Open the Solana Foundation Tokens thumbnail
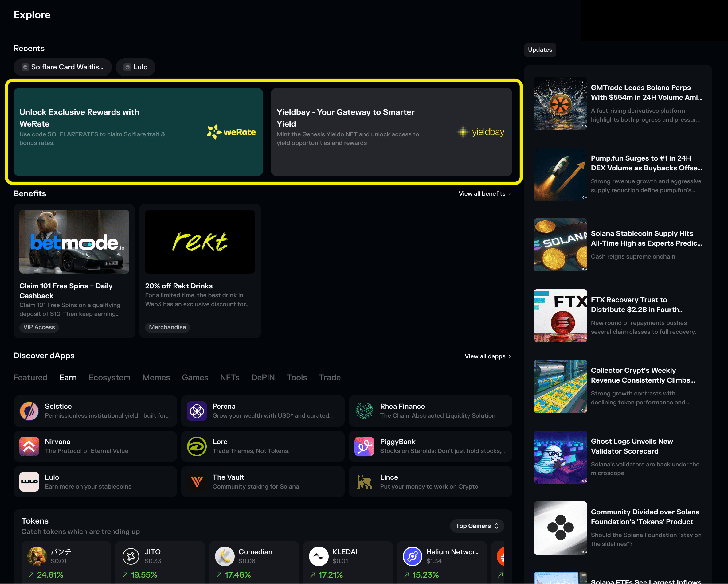Screen dimensions: 728x584 coord(560,528)
